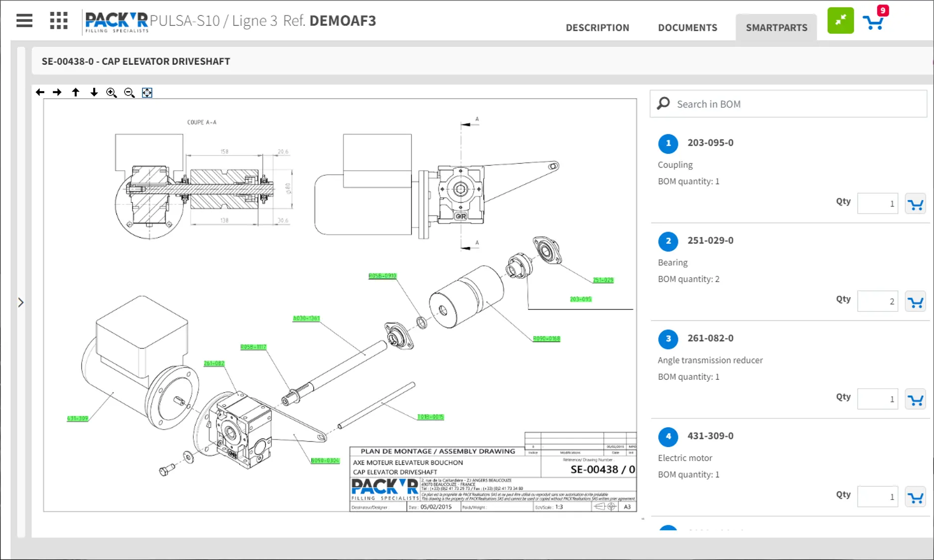Viewport: 934px width, 560px height.
Task: Switch to the DESCRIPTION tab
Action: pos(597,28)
